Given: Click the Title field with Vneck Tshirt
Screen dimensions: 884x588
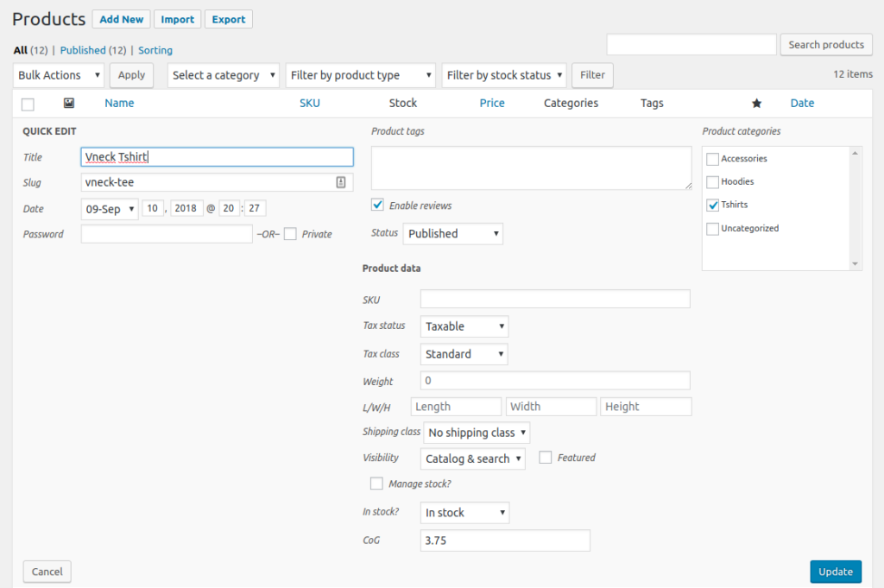Looking at the screenshot, I should click(217, 157).
